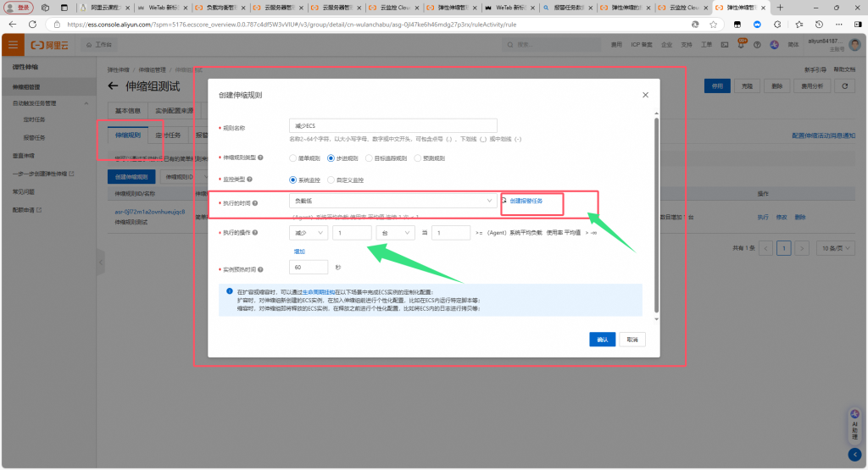868x470 pixels.
Task: Click the refresh icon beside 创建报警任务
Action: 504,201
